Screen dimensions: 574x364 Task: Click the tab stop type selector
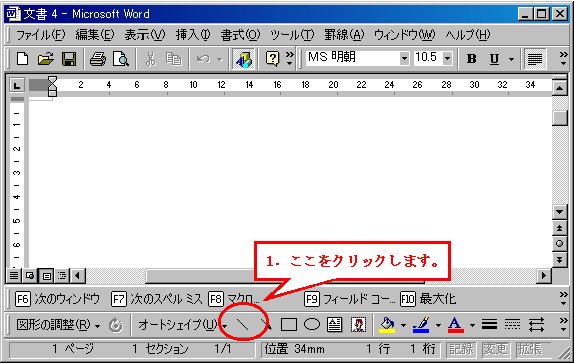(16, 86)
